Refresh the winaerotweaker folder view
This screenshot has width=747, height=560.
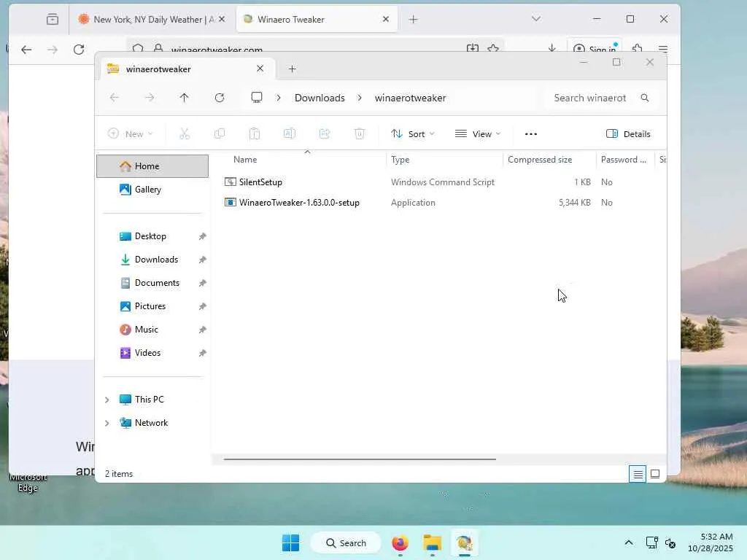tap(220, 98)
